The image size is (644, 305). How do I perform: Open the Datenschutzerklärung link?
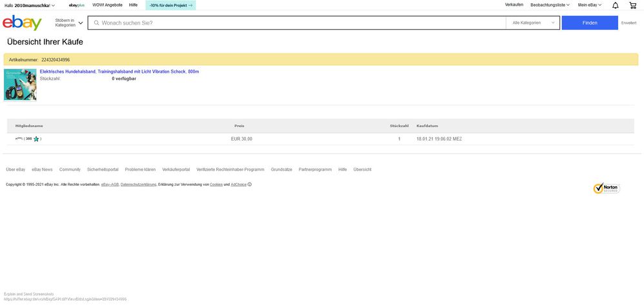[138, 184]
